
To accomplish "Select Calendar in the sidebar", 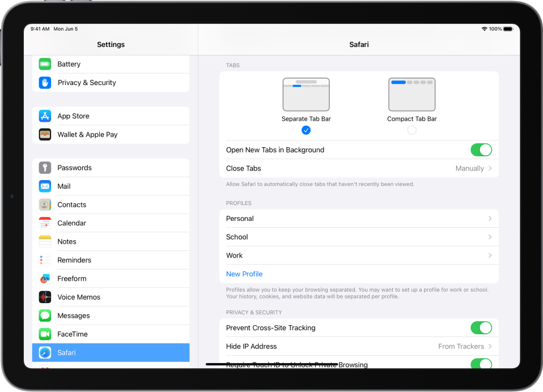I will [x=111, y=223].
